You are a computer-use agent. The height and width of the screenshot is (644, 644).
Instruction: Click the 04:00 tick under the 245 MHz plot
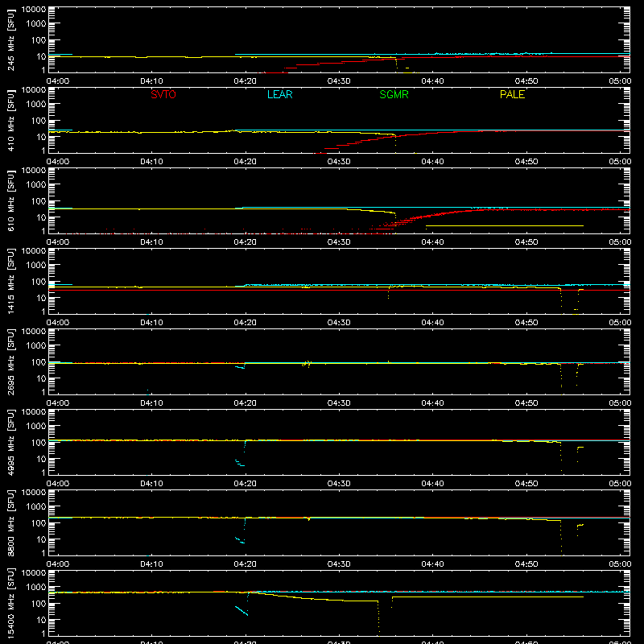(x=57, y=81)
